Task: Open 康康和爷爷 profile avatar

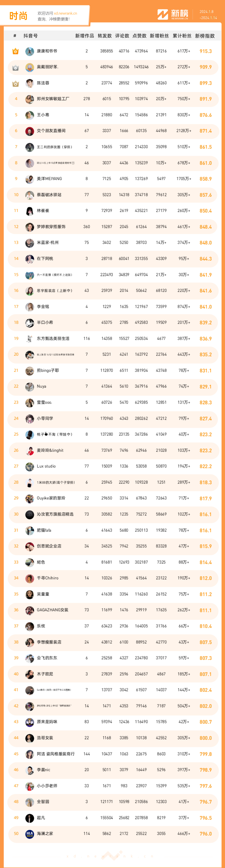Action: [x=30, y=51]
